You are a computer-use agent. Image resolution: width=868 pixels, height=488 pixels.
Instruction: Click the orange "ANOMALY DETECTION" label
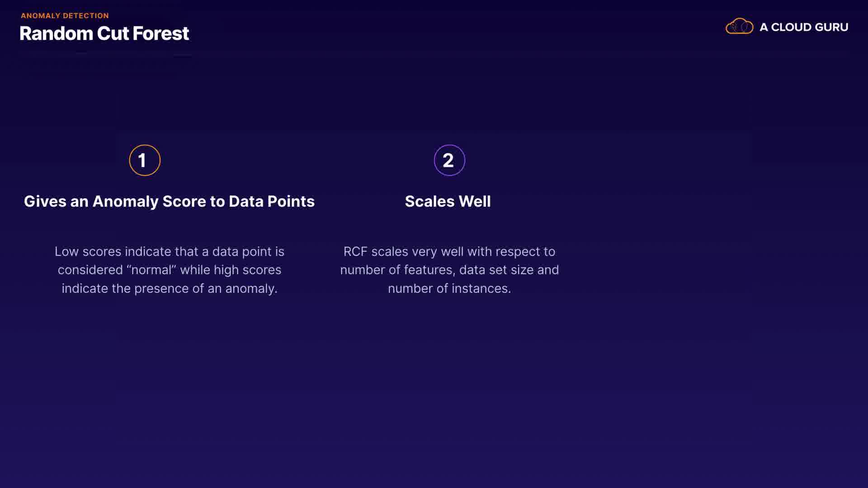(x=65, y=16)
